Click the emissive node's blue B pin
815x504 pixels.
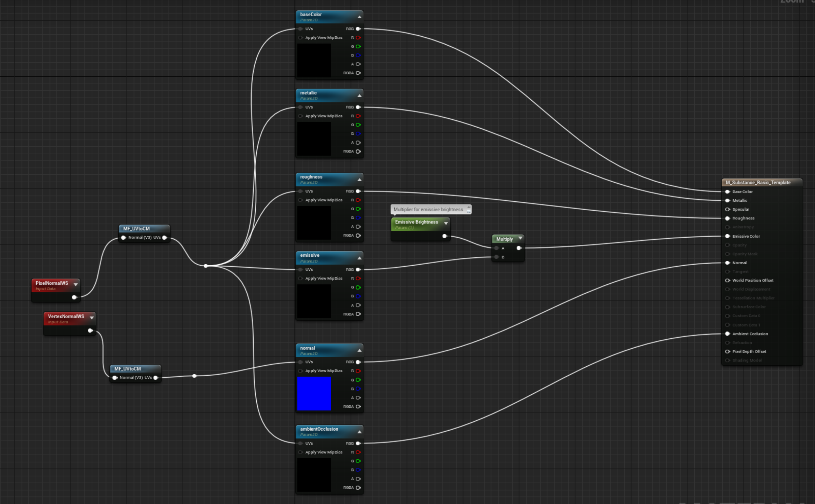358,296
